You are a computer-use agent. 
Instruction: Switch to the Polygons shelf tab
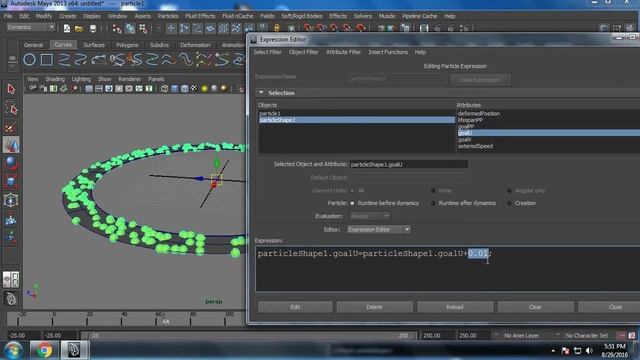pyautogui.click(x=127, y=45)
